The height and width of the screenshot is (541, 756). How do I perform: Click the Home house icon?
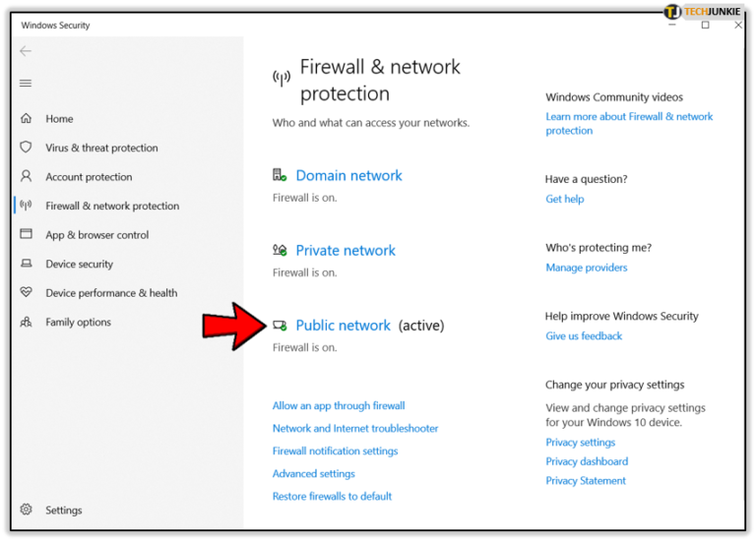click(27, 119)
